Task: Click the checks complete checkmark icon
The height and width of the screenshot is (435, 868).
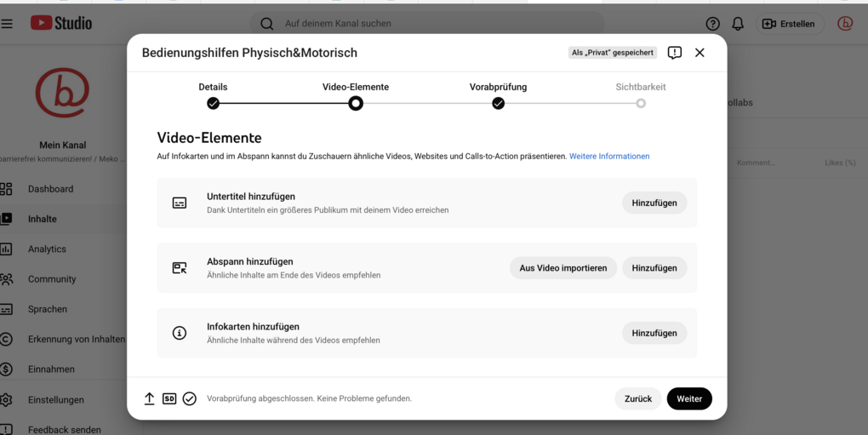Action: tap(190, 398)
